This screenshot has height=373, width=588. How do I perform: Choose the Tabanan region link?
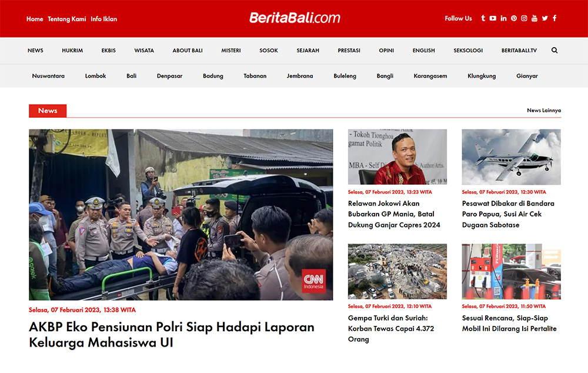point(255,76)
